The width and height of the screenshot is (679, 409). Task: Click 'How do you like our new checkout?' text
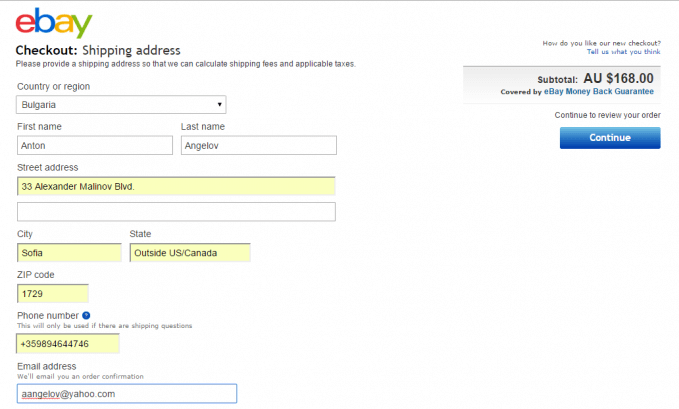tap(601, 43)
